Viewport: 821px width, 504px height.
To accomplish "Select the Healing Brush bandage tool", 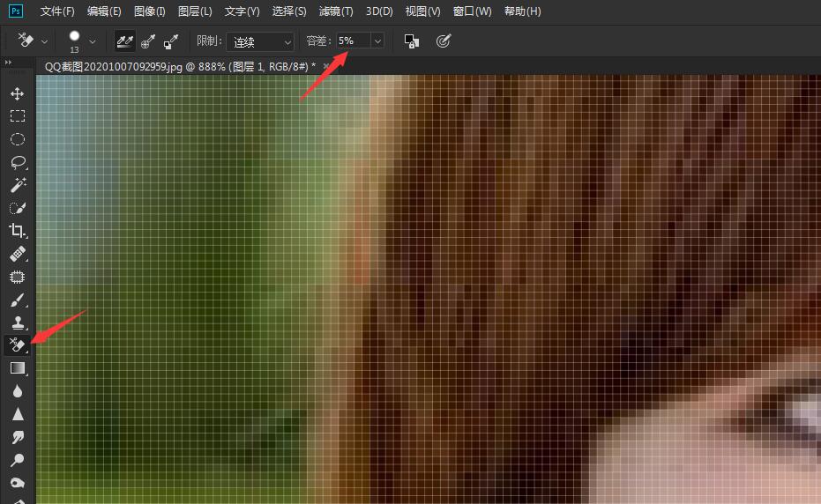I will (18, 254).
